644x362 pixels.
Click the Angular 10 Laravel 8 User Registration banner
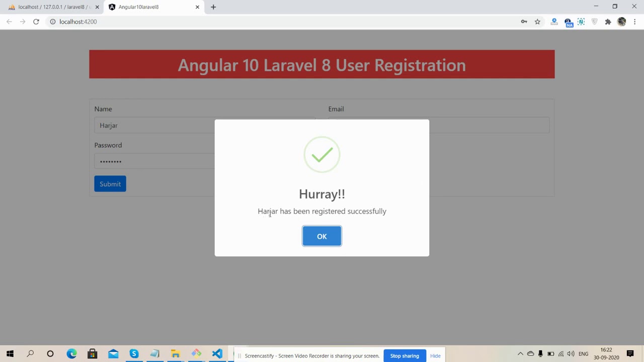pos(322,64)
